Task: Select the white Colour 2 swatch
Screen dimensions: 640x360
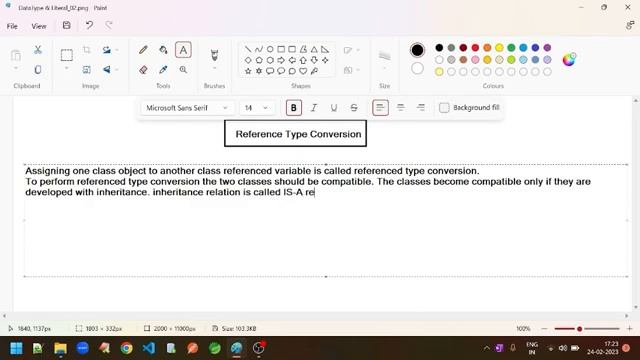Action: tap(417, 68)
